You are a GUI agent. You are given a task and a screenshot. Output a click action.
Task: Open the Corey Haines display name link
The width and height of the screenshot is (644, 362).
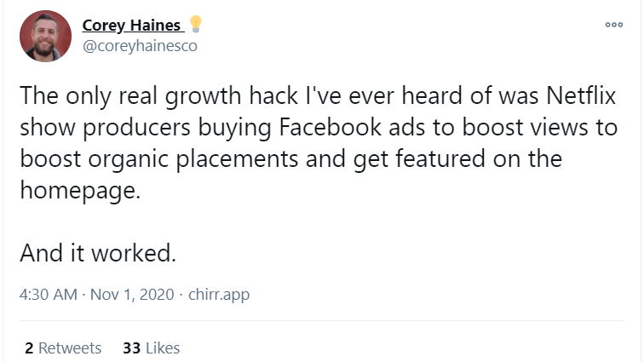click(131, 26)
